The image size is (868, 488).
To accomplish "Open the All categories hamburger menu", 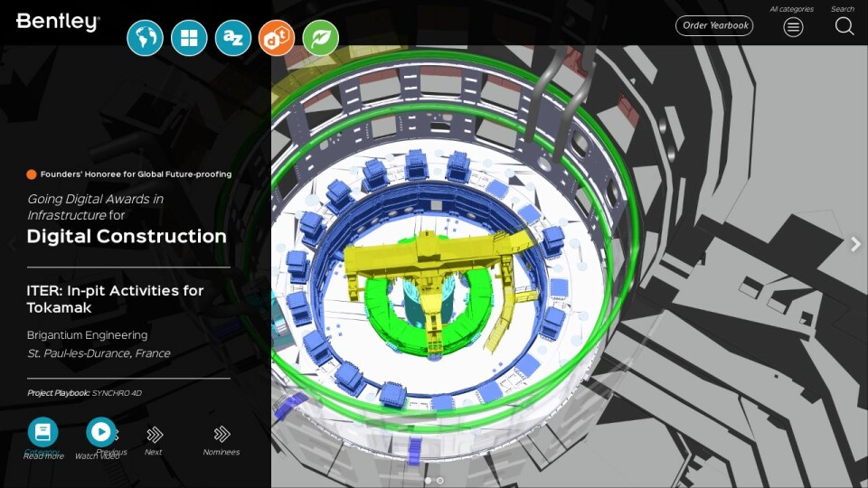I will 793,26.
